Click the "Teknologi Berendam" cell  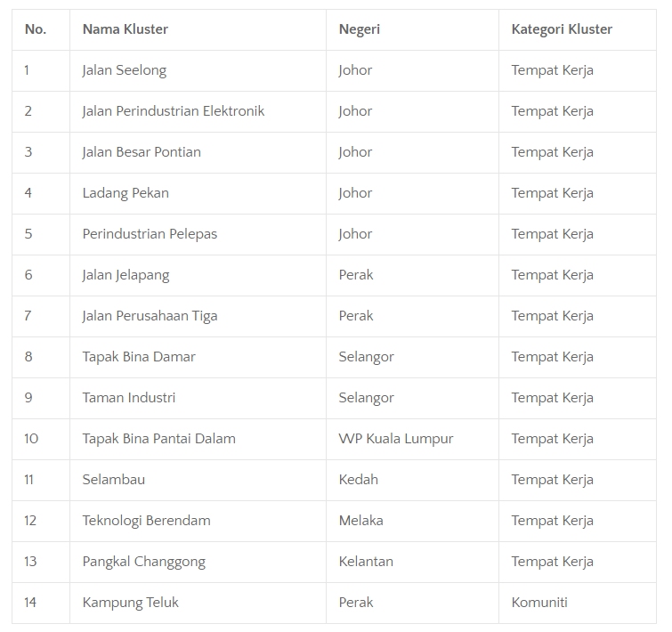tap(146, 521)
